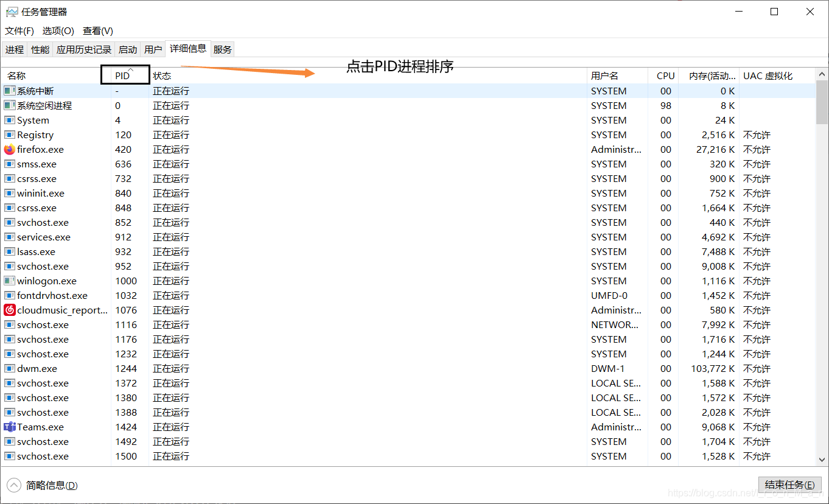Sort by the PID column header

130,75
